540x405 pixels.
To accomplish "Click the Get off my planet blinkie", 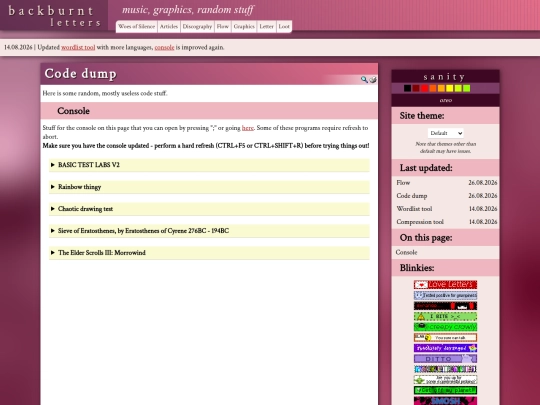I will click(x=445, y=390).
